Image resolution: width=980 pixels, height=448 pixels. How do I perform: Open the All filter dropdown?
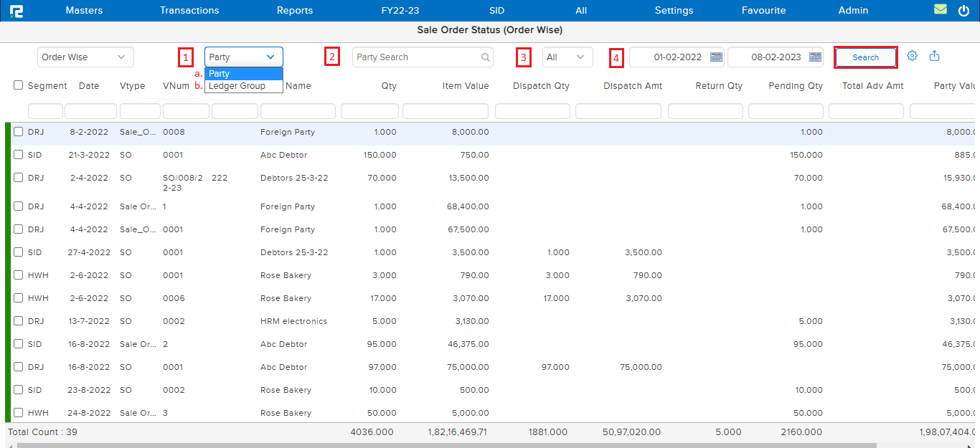pyautogui.click(x=567, y=57)
